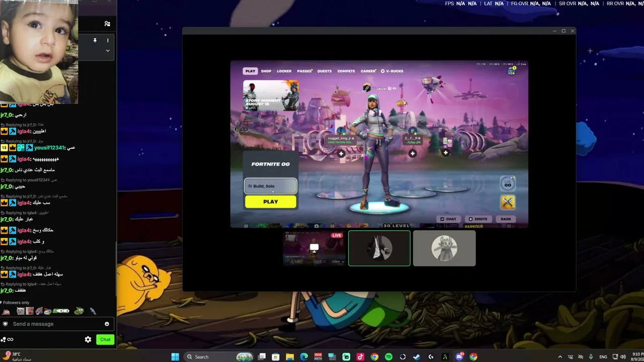Show hidden system tray icons
644x362 pixels.
click(x=560, y=357)
